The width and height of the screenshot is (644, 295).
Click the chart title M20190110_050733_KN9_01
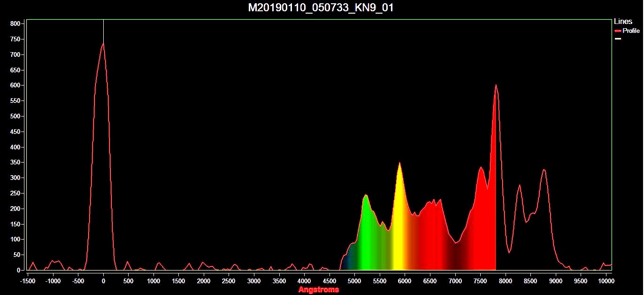pyautogui.click(x=321, y=8)
